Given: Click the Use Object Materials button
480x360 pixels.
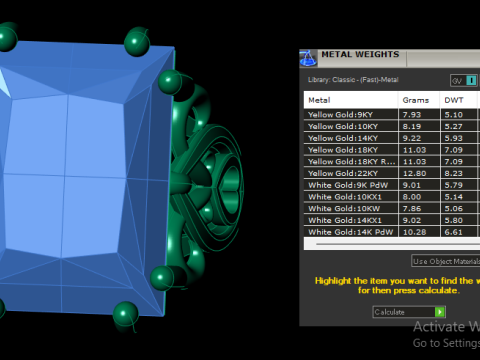Looking at the screenshot, I should [446, 261].
